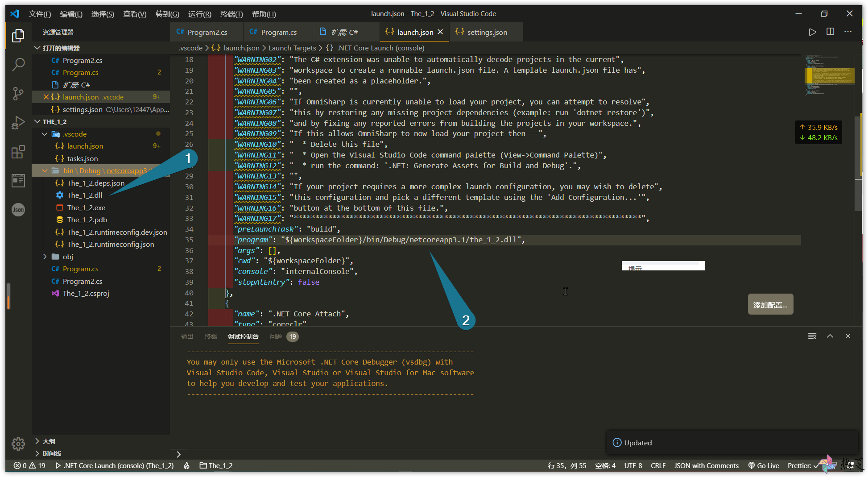868x477 pixels.
Task: Select the 问题 problems panel tab
Action: [276, 336]
